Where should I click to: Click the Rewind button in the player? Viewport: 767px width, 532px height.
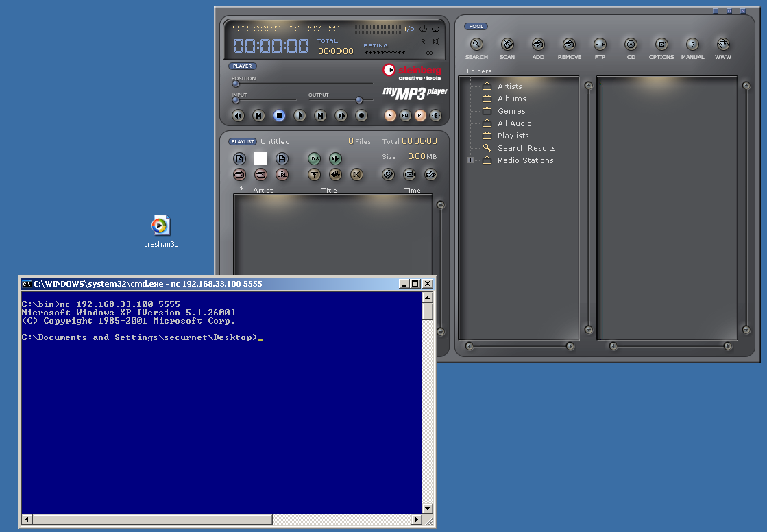pyautogui.click(x=238, y=115)
